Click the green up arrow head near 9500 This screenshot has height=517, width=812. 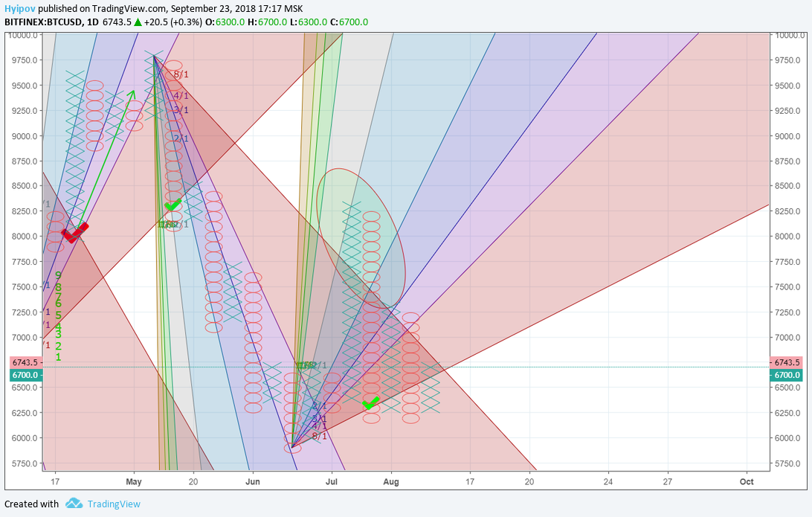132,93
